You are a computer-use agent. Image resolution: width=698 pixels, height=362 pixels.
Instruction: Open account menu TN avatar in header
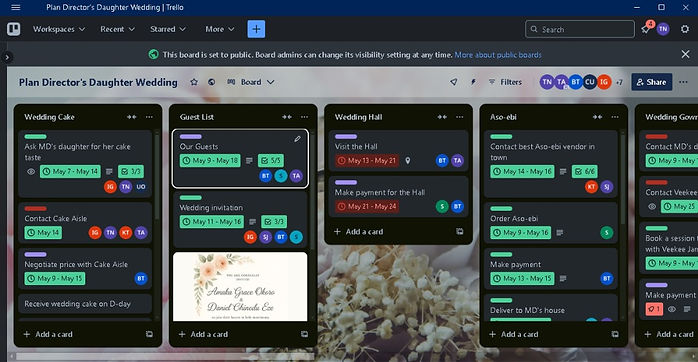point(663,29)
